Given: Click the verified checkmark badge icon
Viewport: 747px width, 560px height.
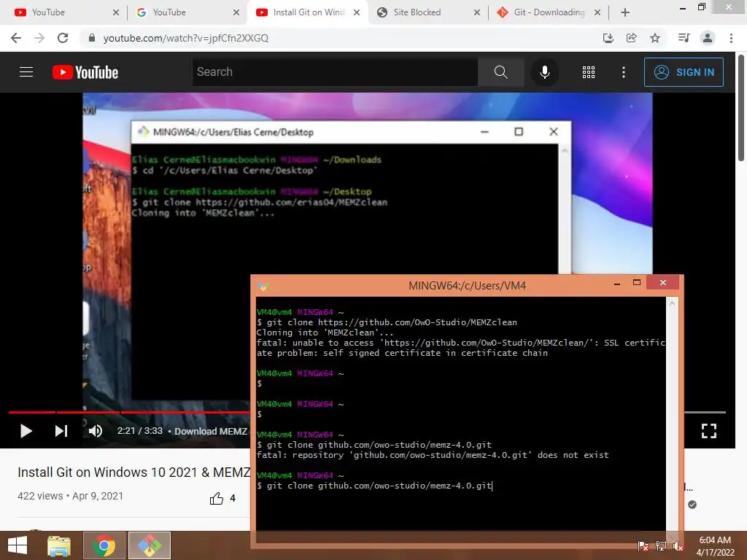Looking at the screenshot, I should (x=692, y=505).
